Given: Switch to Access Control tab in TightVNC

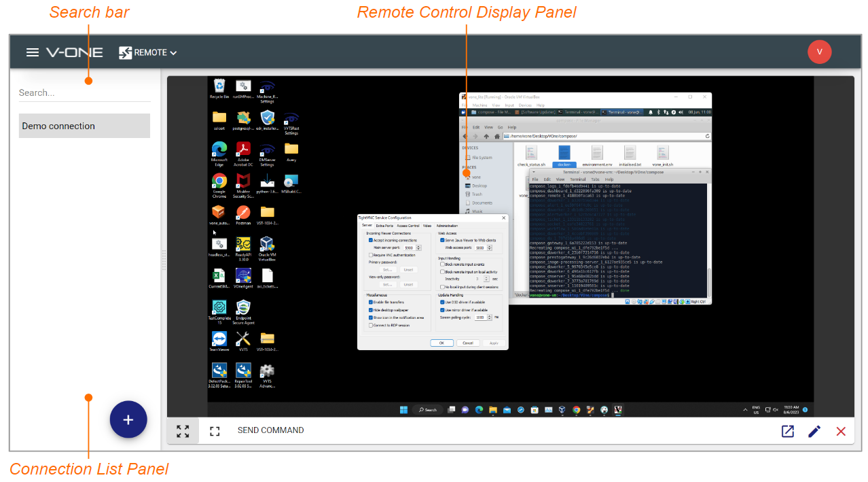Looking at the screenshot, I should 408,226.
